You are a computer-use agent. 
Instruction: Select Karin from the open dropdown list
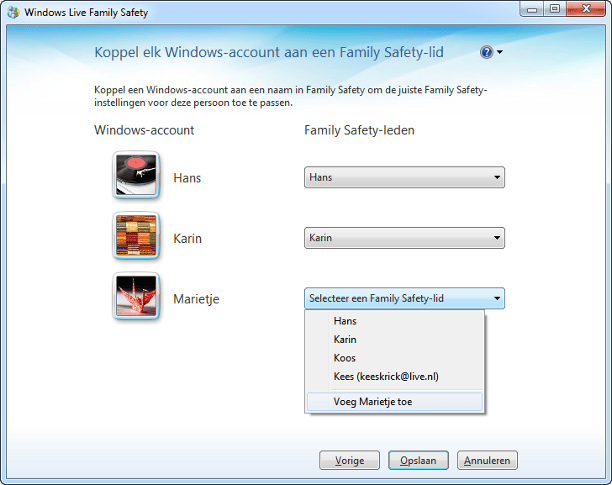[395, 339]
